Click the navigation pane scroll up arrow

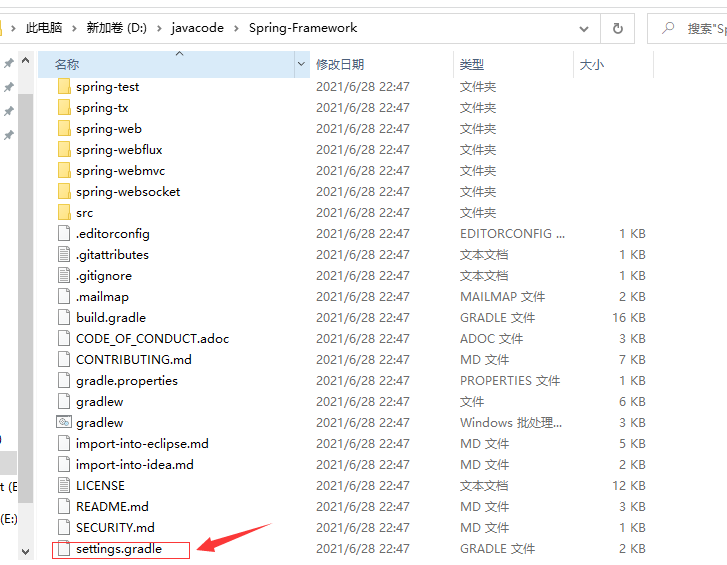26,60
